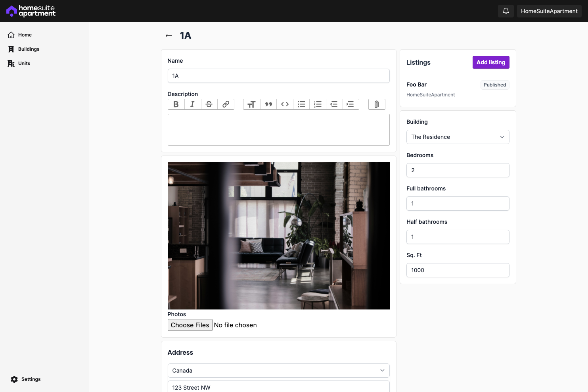The height and width of the screenshot is (392, 588).
Task: Increase the indent level
Action: (x=351, y=104)
